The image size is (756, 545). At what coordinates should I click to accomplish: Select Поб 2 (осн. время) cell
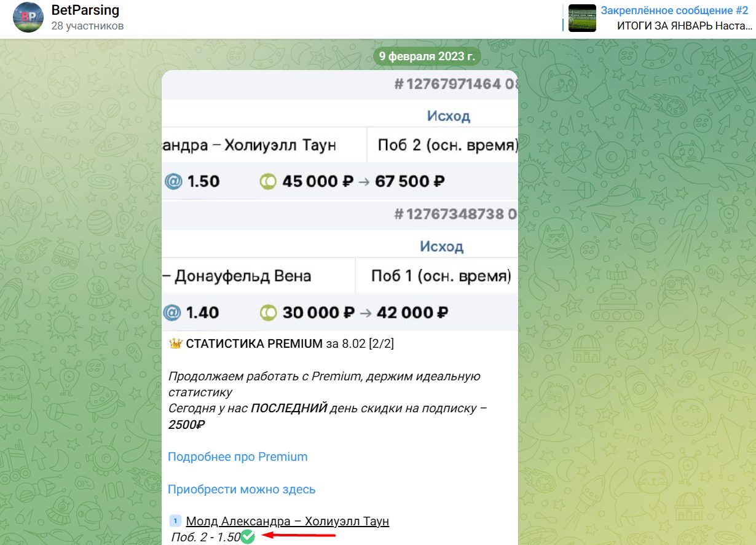click(x=443, y=145)
